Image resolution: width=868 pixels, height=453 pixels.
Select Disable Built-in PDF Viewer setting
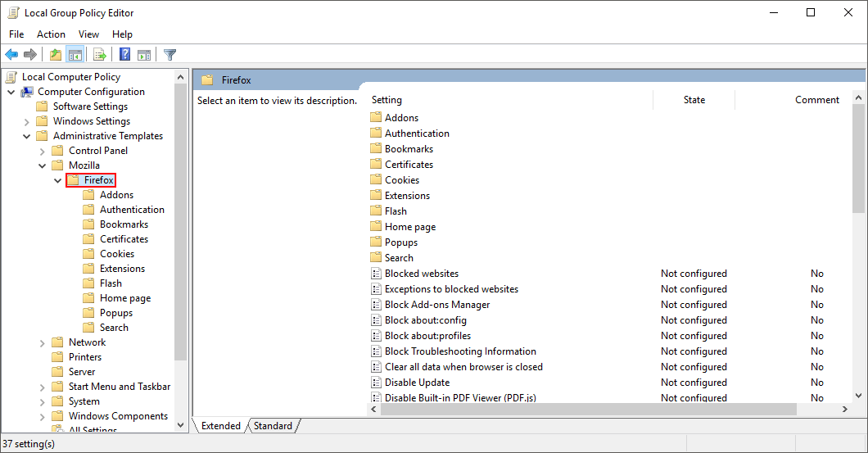(x=460, y=397)
